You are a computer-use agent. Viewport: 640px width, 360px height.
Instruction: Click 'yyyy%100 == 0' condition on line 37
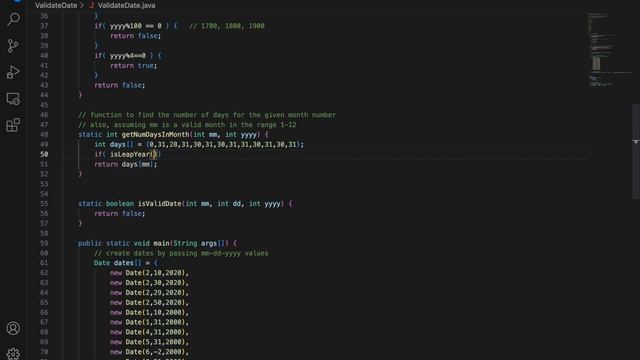(136, 26)
